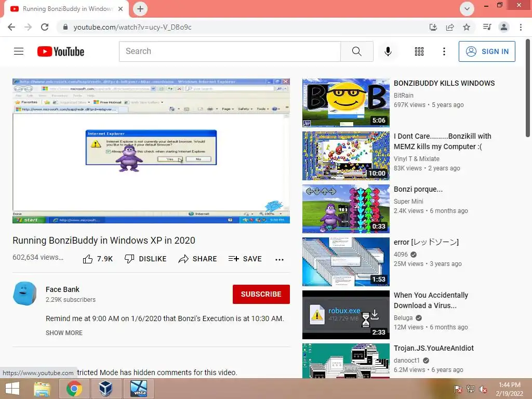
Task: Open the Face Bank channel avatar
Action: click(x=25, y=294)
